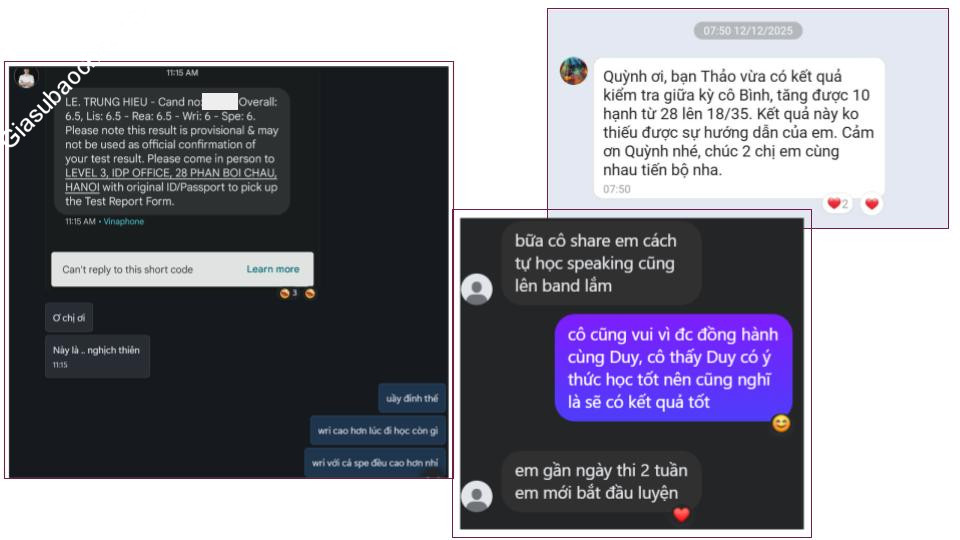Viewport: 960px width, 540px height.
Task: Click gray avatar next to 'em gần ngày thi' message
Action: pyautogui.click(x=477, y=496)
